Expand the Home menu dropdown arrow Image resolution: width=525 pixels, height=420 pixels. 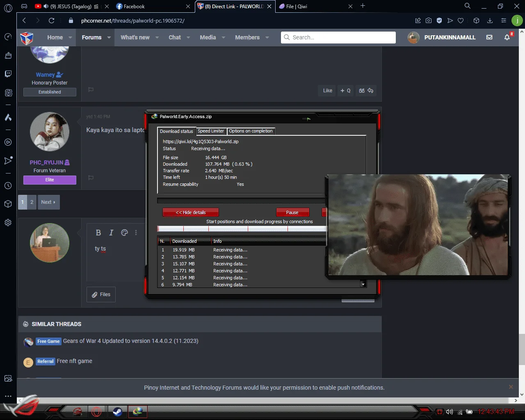[x=71, y=37]
